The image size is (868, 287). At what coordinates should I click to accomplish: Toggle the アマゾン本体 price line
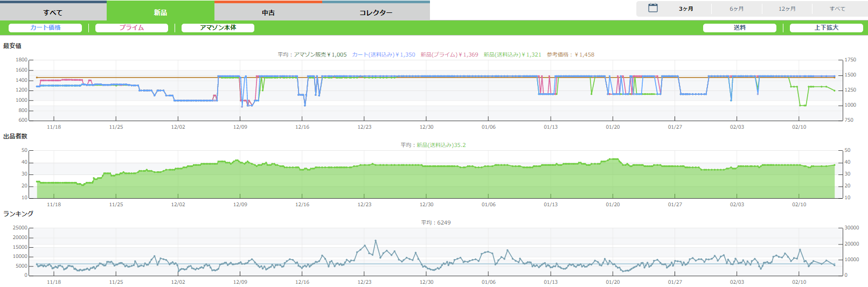[x=218, y=27]
